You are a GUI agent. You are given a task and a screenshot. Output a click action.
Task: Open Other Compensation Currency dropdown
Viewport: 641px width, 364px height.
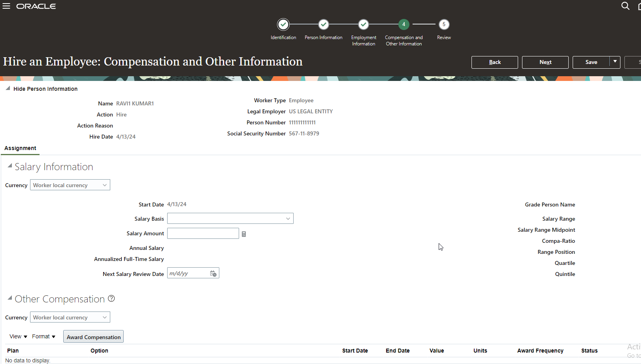pyautogui.click(x=70, y=317)
